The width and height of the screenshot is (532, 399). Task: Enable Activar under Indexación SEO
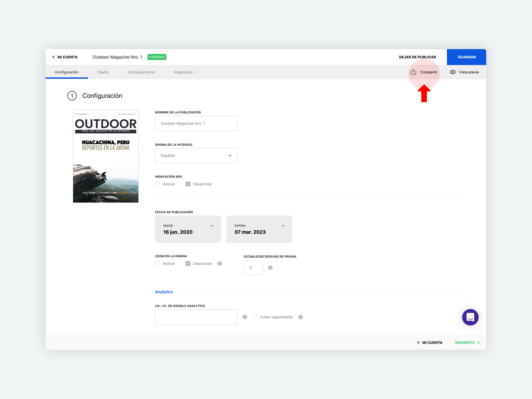pyautogui.click(x=158, y=184)
